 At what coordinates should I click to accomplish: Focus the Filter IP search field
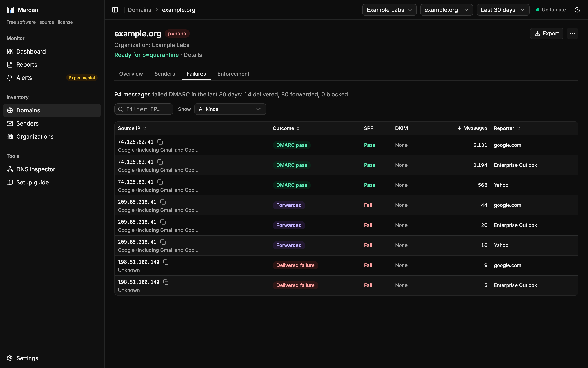tap(144, 109)
